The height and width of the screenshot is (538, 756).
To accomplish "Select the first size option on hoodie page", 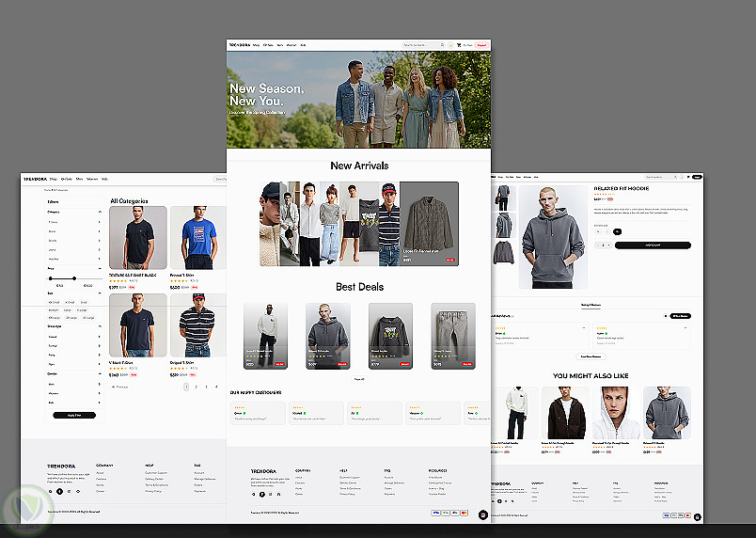I will pyautogui.click(x=598, y=232).
